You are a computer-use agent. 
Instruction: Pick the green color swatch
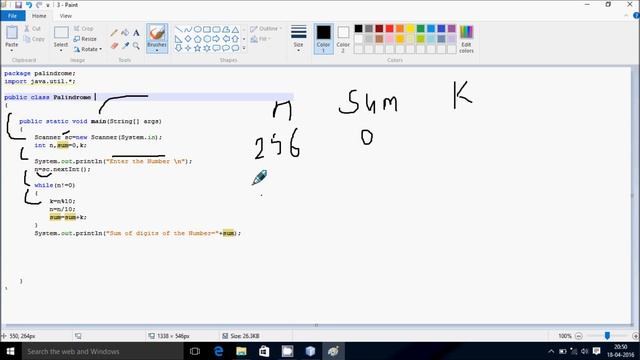pyautogui.click(x=420, y=29)
